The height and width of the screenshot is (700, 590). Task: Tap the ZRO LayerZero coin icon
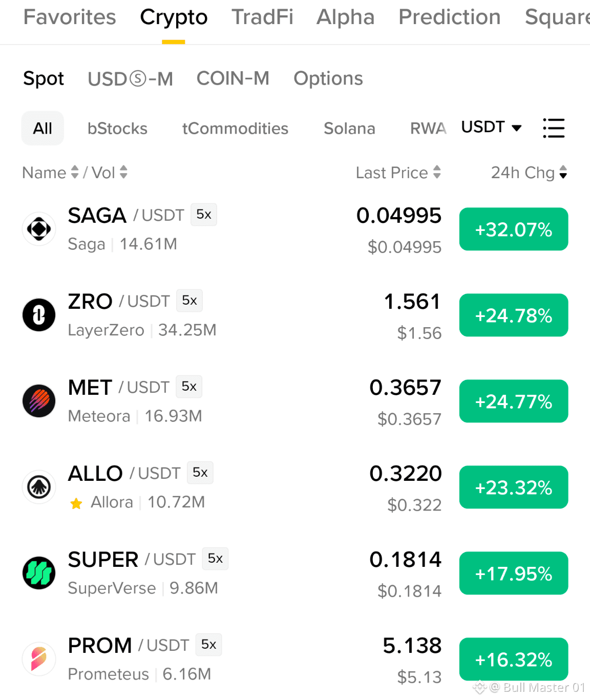click(x=39, y=315)
